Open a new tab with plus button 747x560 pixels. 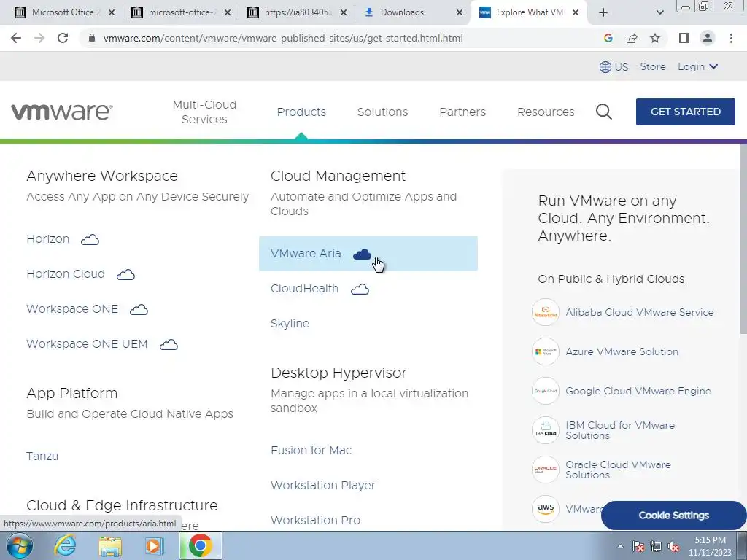coord(603,12)
